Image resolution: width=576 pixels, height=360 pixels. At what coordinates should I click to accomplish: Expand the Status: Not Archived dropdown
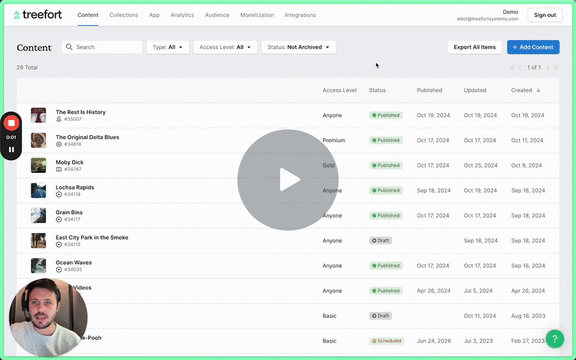coord(298,47)
